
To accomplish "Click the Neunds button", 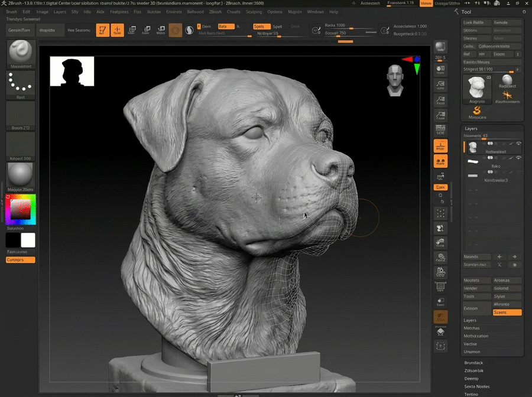I will point(476,256).
